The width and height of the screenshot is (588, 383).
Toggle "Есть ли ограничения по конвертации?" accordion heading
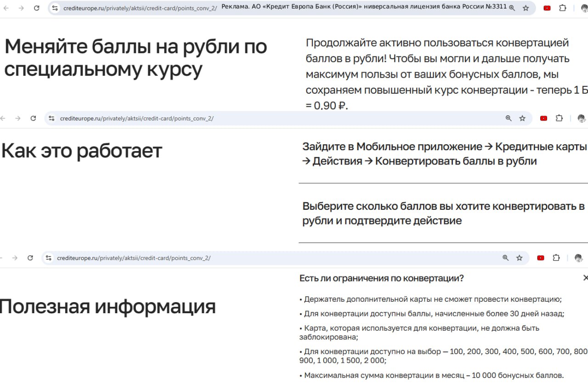pos(381,278)
